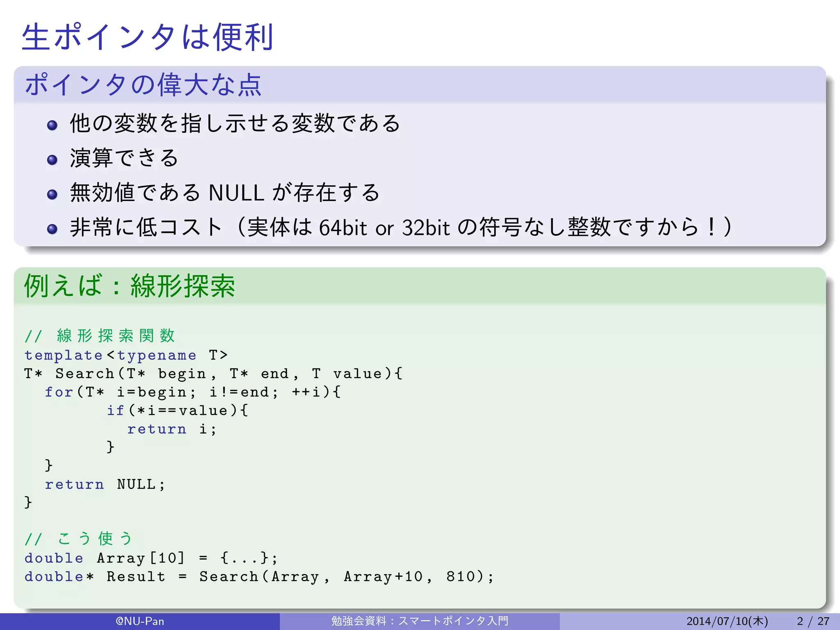840x630 pixels.
Task: Click the first bullet about 他の変数
Action: coord(235,123)
